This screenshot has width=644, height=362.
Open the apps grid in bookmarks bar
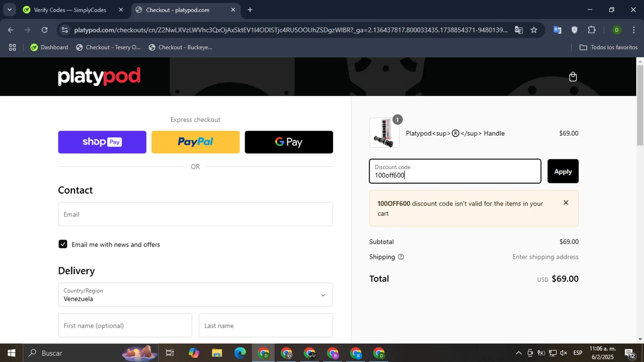(x=12, y=48)
